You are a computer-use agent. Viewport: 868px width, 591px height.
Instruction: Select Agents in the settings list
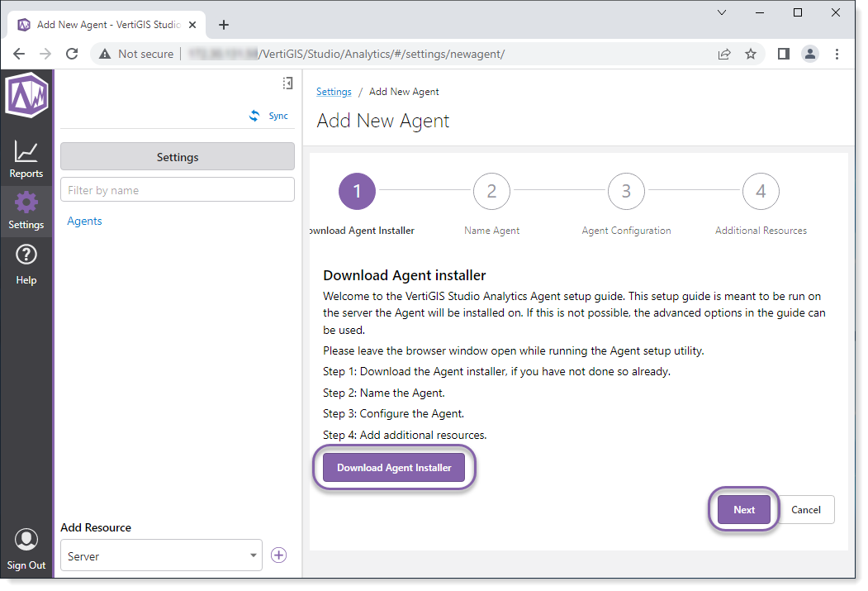[85, 222]
